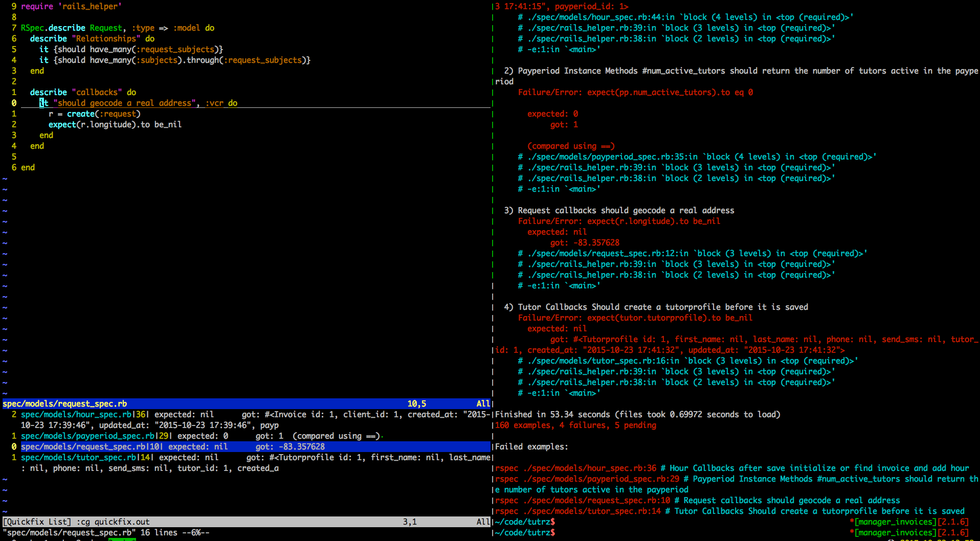The height and width of the screenshot is (541, 980).
Task: Click first [manager_invoices][2.1.6] indicator
Action: [909, 522]
